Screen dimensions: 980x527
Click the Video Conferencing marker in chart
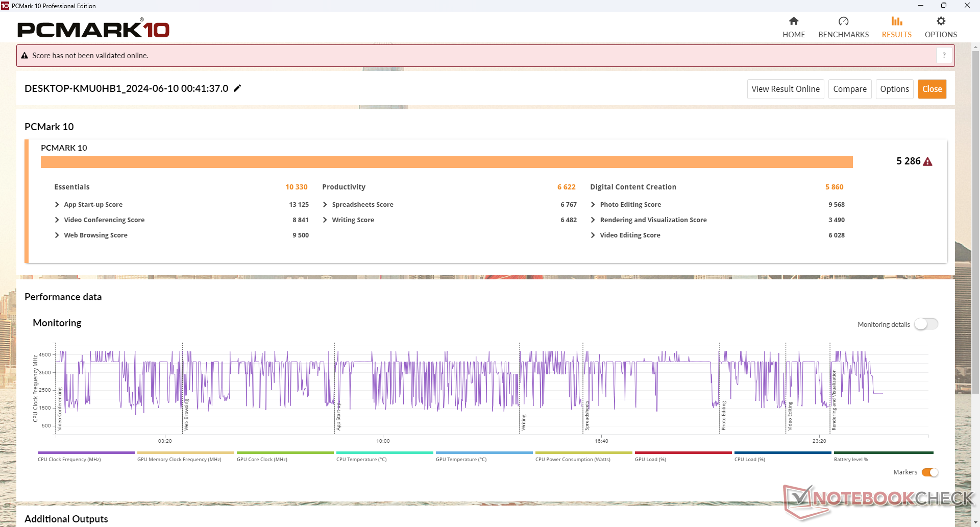tap(60, 409)
